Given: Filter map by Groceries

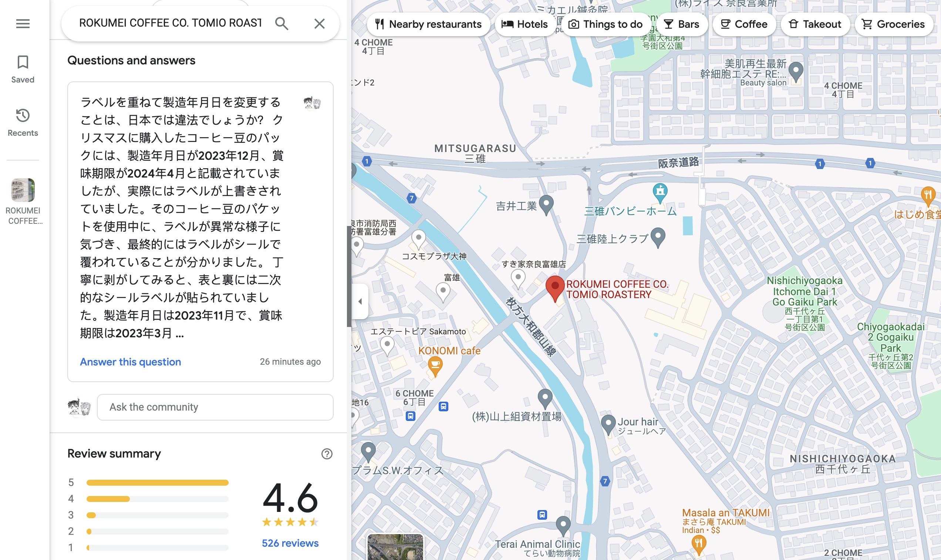Looking at the screenshot, I should pyautogui.click(x=893, y=24).
